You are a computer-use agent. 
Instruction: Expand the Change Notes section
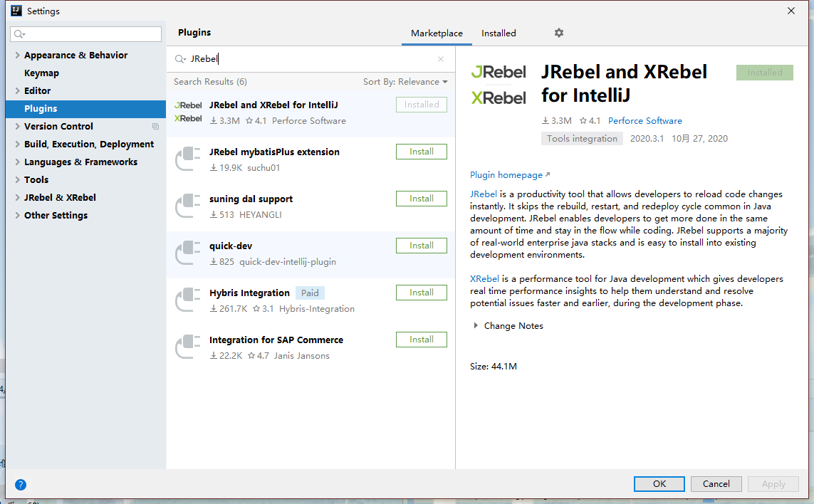[476, 326]
